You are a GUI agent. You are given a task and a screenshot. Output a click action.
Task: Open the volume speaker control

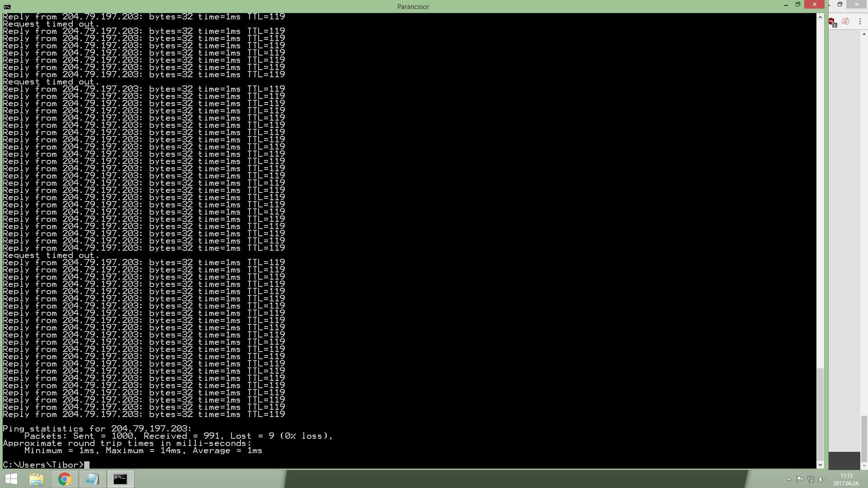click(822, 479)
